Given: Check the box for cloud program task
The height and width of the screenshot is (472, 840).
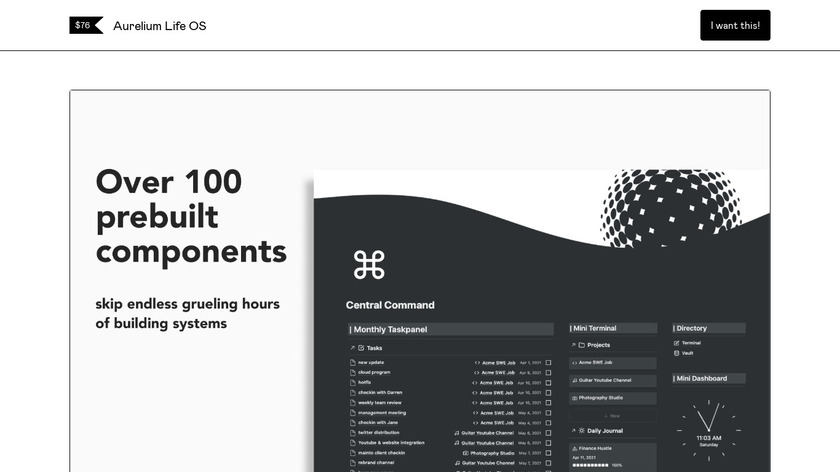Looking at the screenshot, I should point(548,372).
